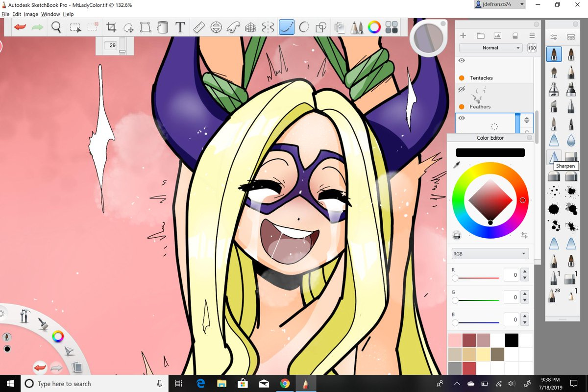588x392 pixels.
Task: Select the Flood Fill bucket tool
Action: (163, 27)
